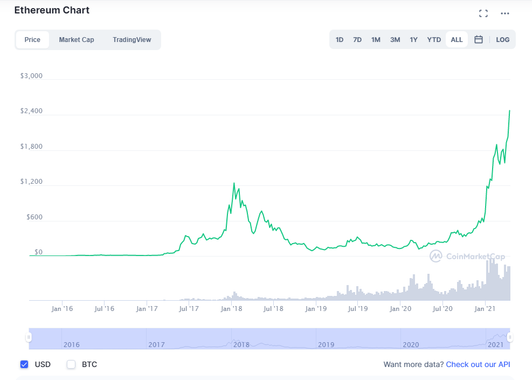
Task: Switch to the TradingView tab
Action: tap(132, 40)
